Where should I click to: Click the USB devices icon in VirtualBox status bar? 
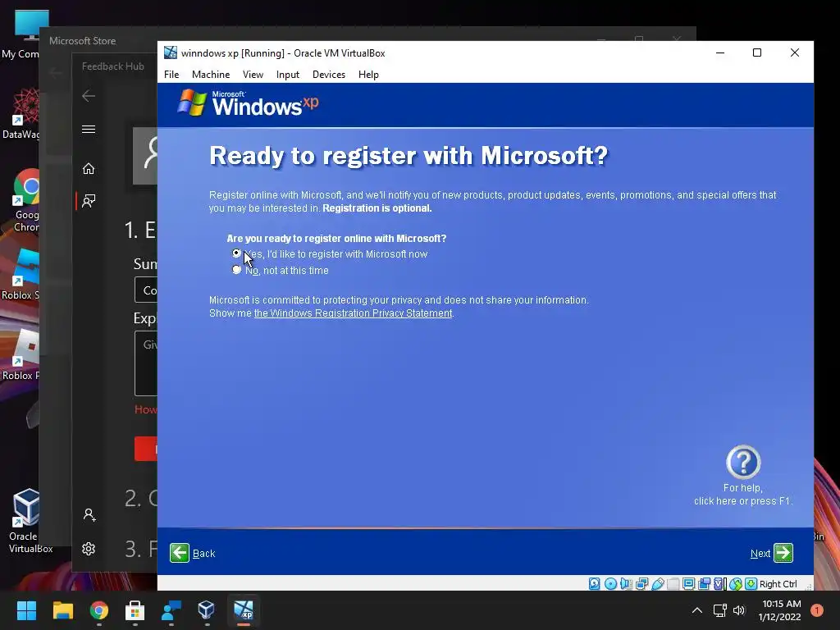pyautogui.click(x=658, y=584)
